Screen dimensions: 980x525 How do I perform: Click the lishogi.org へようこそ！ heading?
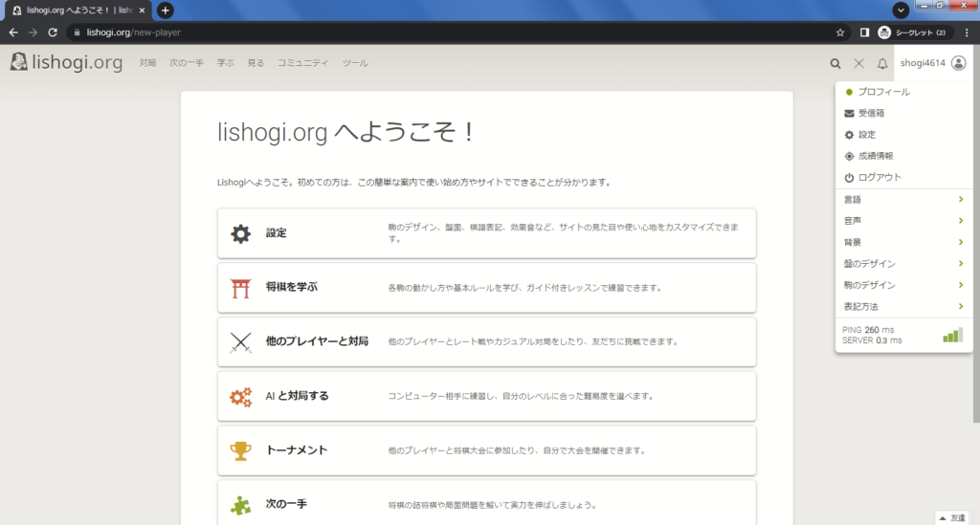346,132
